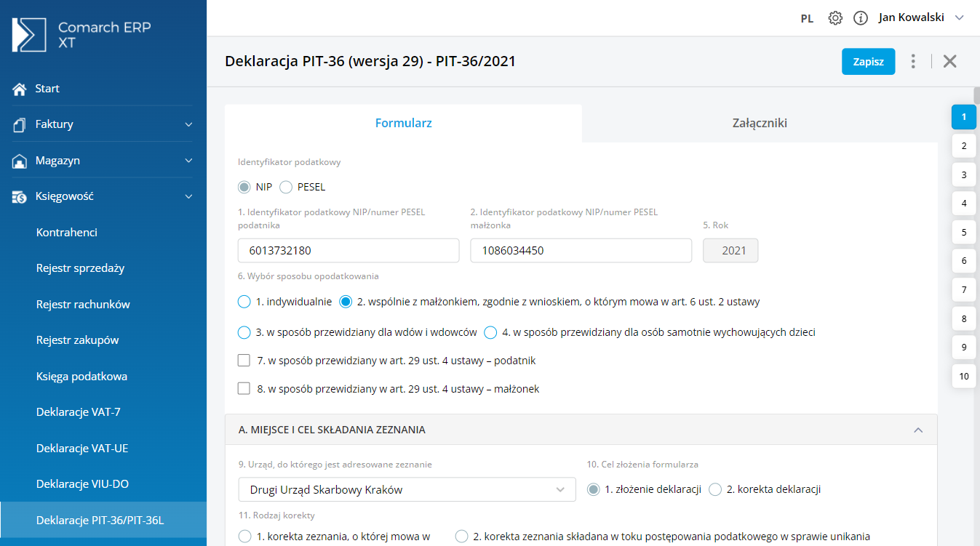Viewport: 980px width, 546px height.
Task: Open Deklaracje VAT-7 in sidebar
Action: 79,412
